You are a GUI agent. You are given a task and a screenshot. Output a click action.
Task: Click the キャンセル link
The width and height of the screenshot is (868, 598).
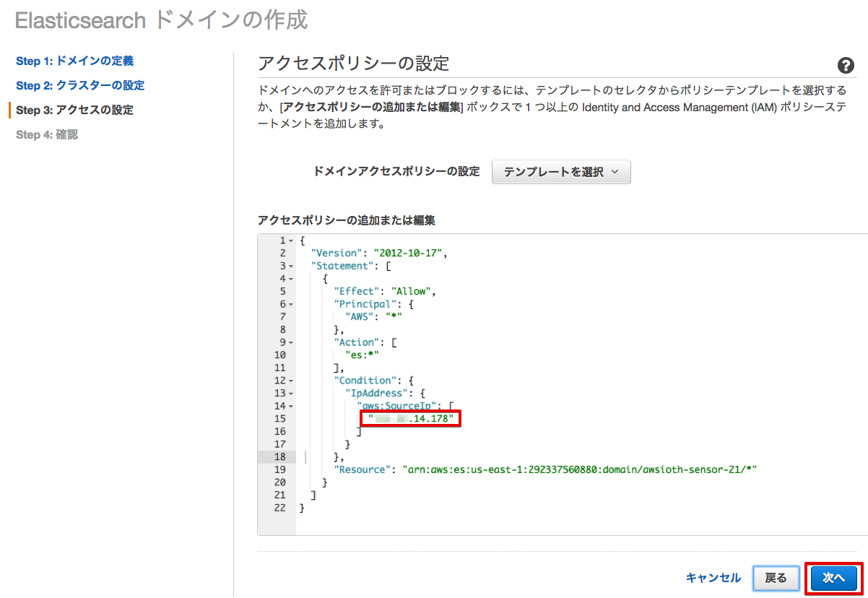tap(713, 578)
